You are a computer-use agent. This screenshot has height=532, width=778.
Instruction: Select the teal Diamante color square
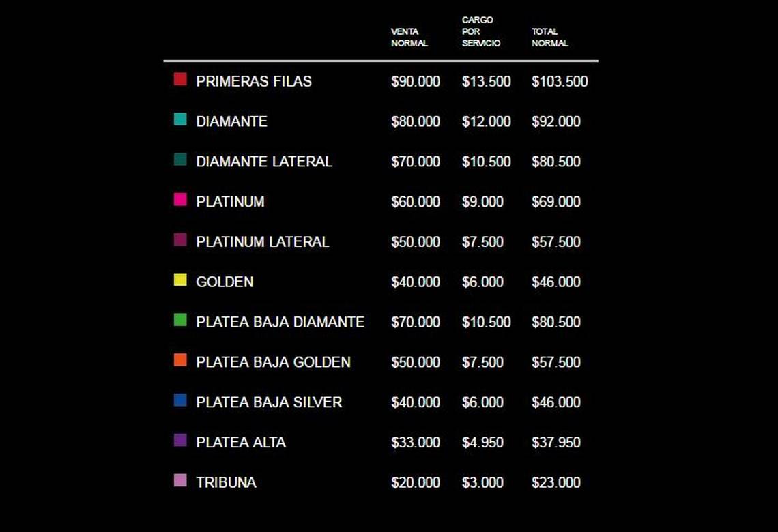180,119
